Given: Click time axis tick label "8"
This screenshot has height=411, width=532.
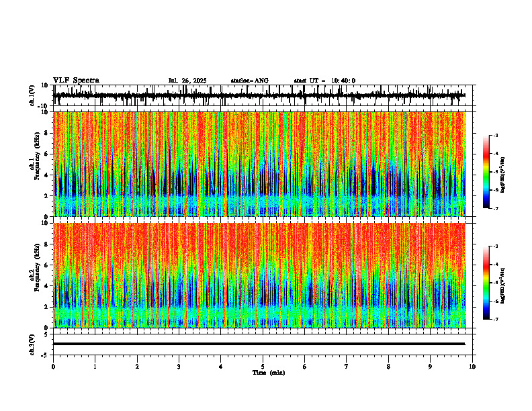Looking at the screenshot, I should (x=388, y=367).
